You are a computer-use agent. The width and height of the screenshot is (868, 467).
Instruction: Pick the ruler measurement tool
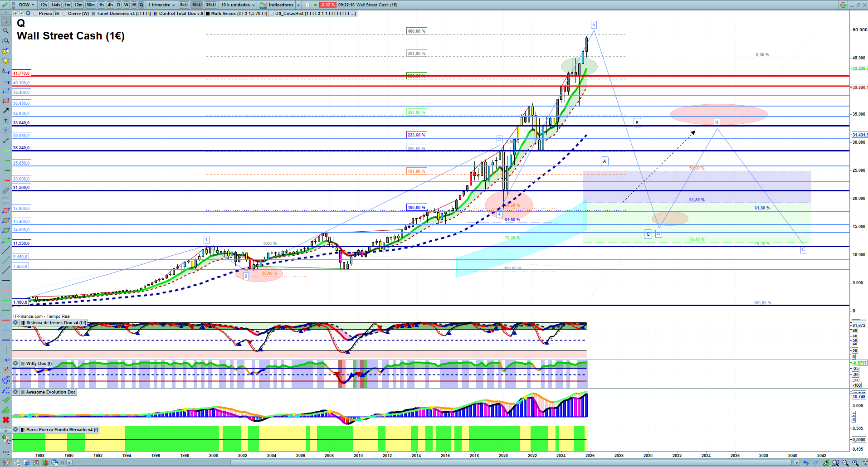[6, 190]
